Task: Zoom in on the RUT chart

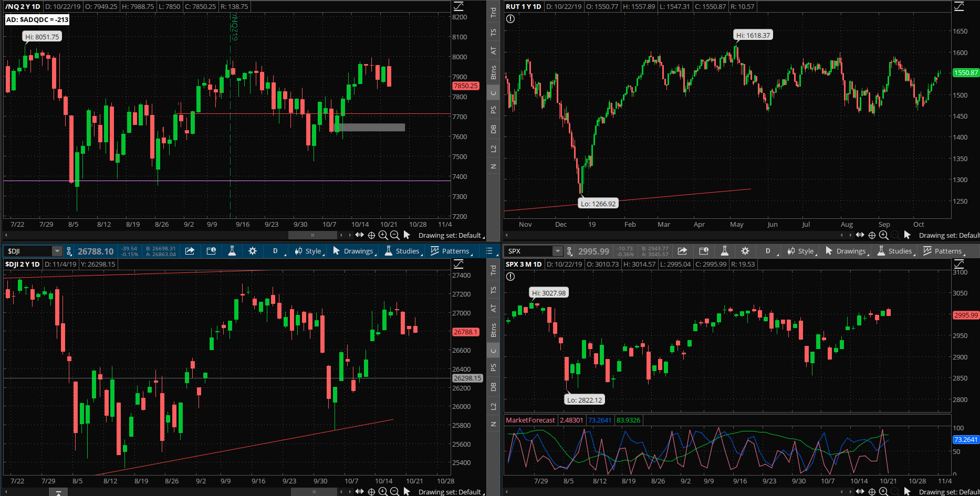Action: (x=883, y=235)
